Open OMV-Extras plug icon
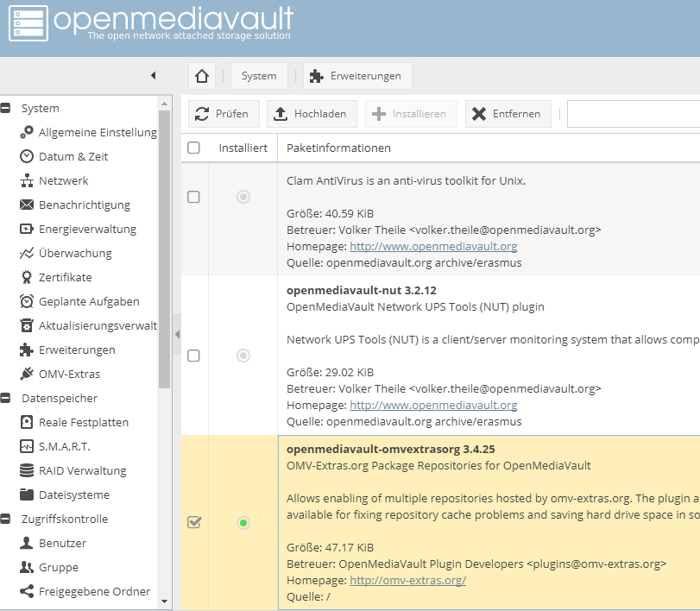700x611 pixels. [27, 374]
